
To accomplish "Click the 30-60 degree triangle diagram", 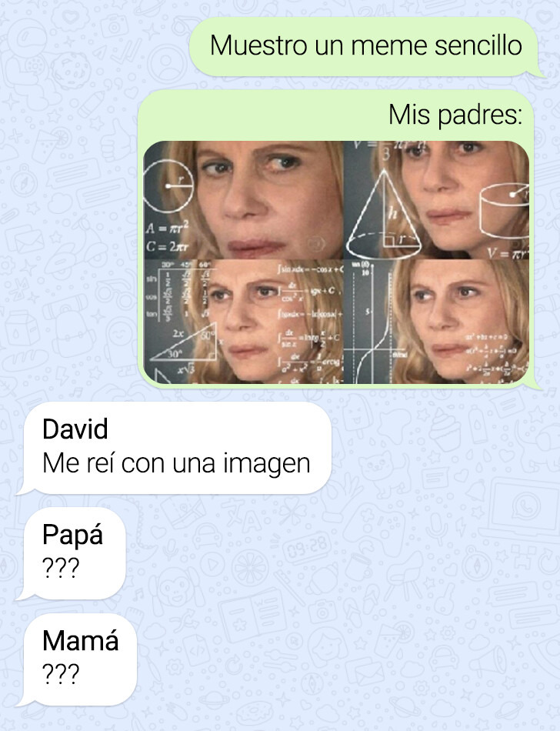I will (184, 341).
